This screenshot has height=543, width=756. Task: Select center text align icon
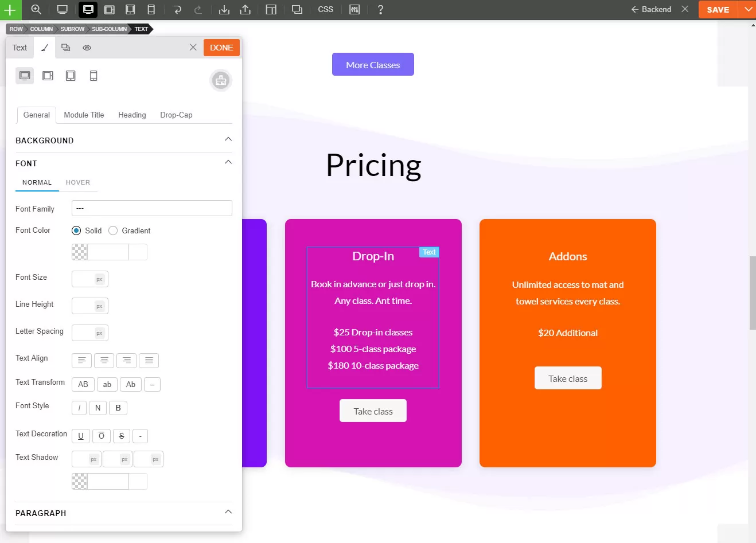104,360
